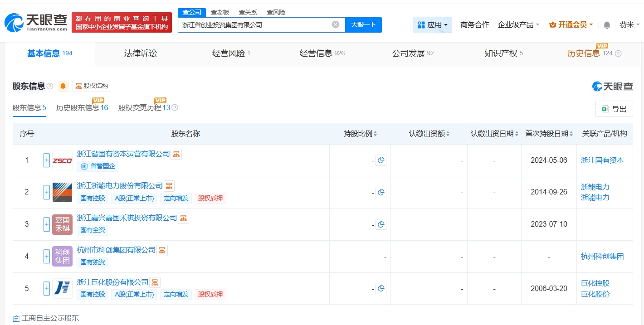Expand shareholder row 3 plus toggle

47,224
